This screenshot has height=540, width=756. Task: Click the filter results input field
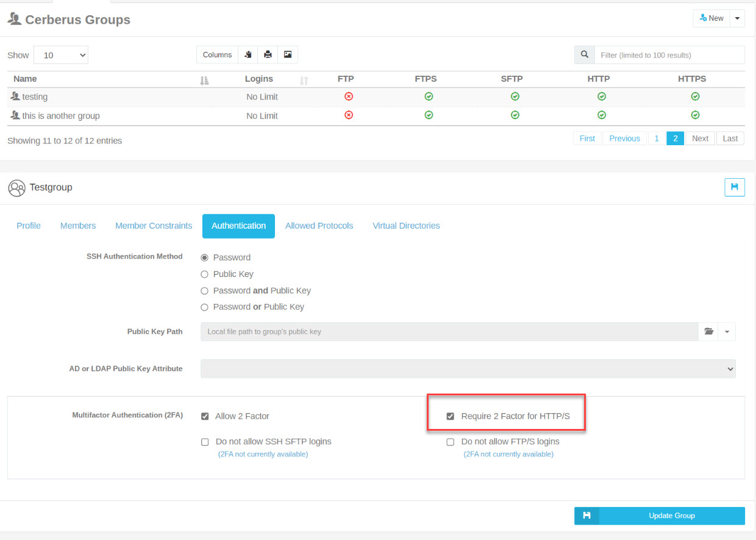[x=669, y=54]
